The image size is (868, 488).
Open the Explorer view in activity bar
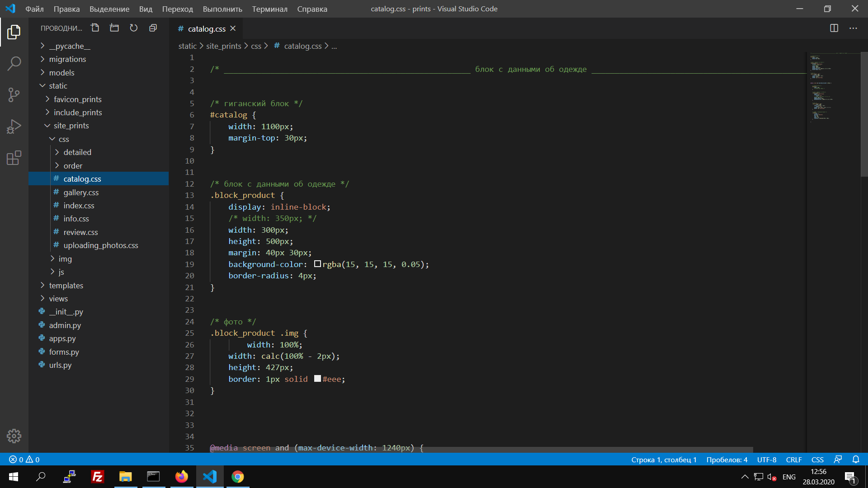point(14,32)
